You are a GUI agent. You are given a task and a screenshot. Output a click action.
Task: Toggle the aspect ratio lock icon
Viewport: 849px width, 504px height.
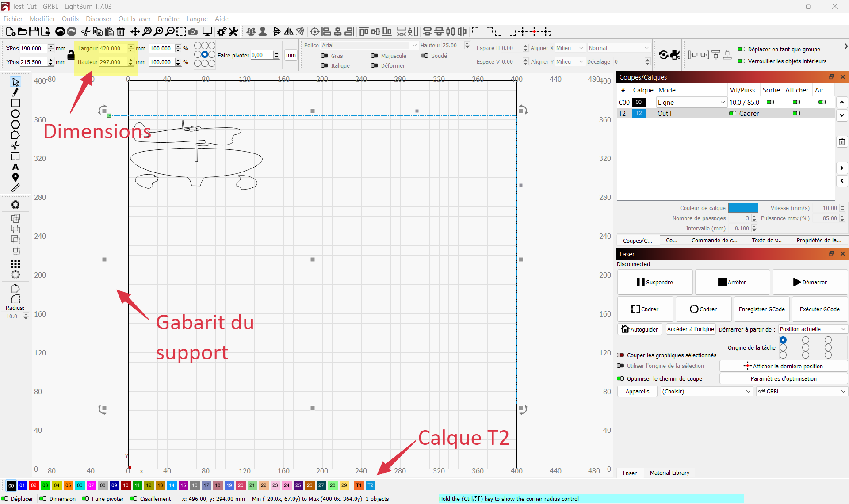point(71,55)
